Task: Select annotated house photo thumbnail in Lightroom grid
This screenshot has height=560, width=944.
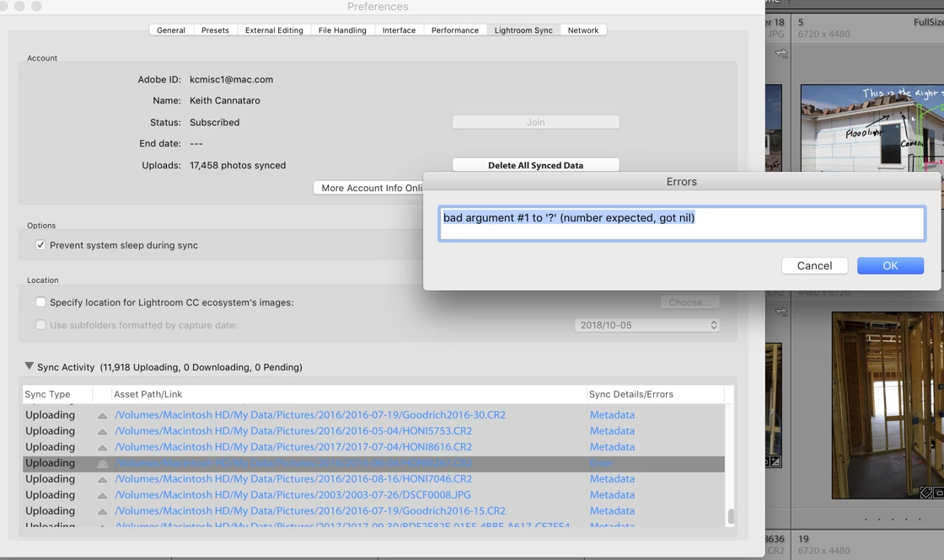Action: coord(872,128)
